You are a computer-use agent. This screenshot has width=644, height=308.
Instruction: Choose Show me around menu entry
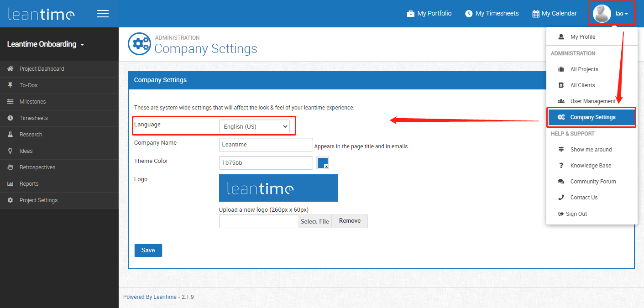click(592, 150)
